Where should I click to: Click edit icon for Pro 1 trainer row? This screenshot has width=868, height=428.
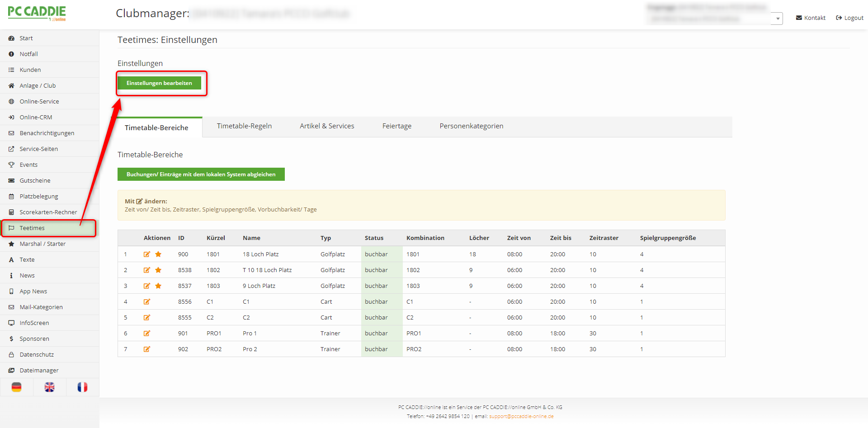click(x=147, y=334)
